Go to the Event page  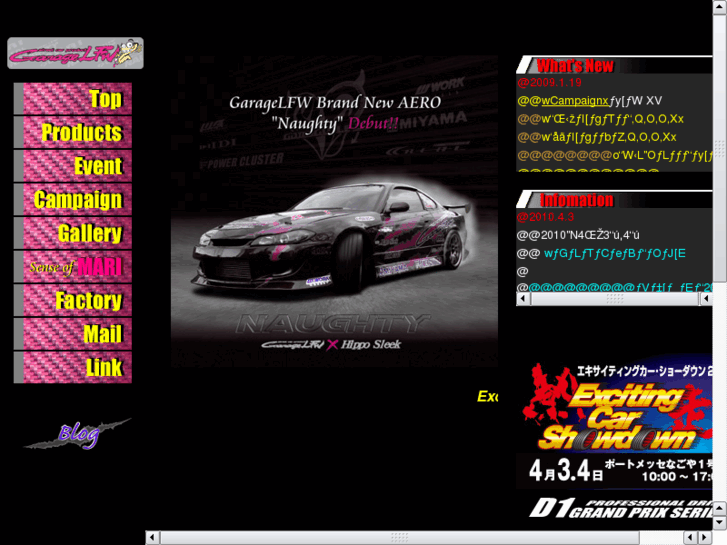point(73,166)
